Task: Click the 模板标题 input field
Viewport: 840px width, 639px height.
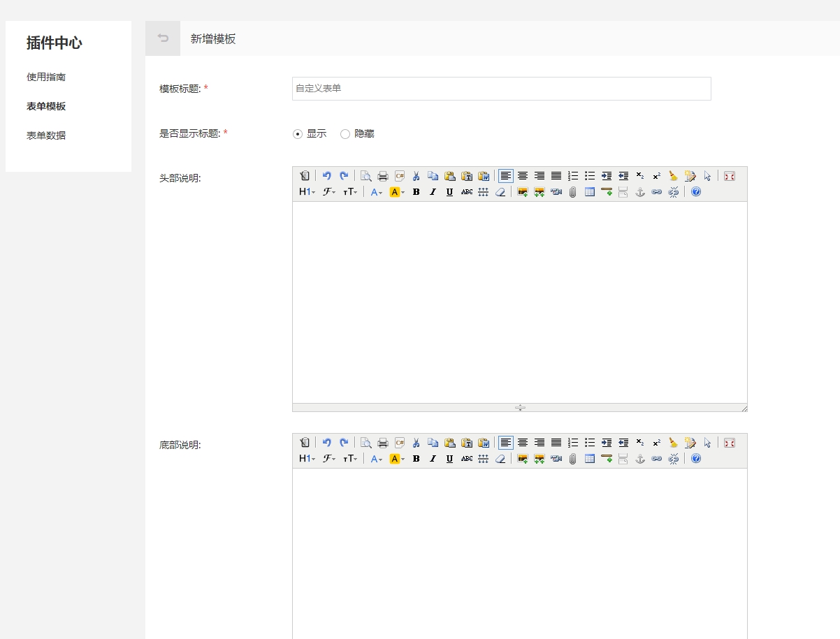Action: coord(501,89)
